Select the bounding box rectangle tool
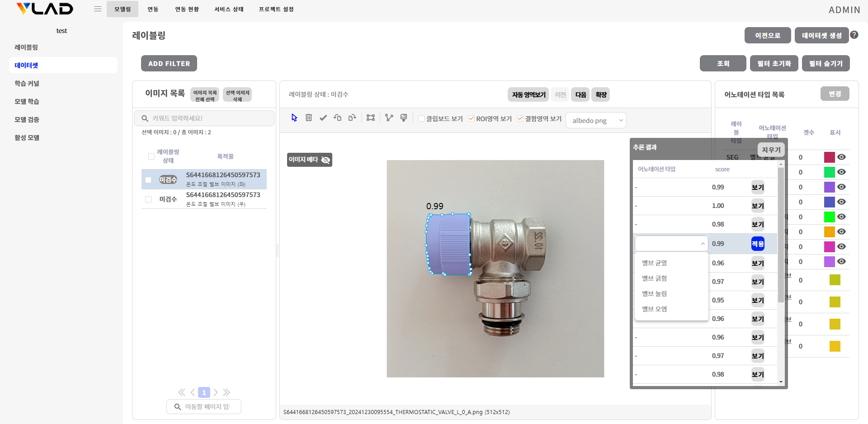 tap(371, 118)
